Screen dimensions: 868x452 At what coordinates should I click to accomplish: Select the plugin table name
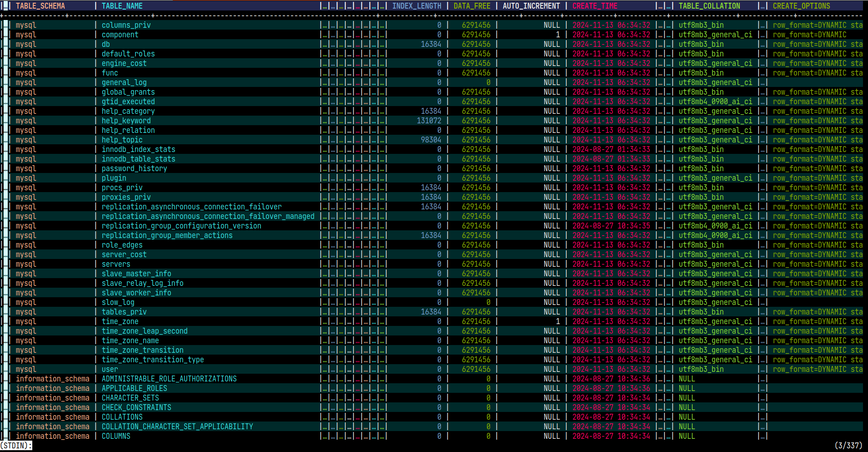114,178
